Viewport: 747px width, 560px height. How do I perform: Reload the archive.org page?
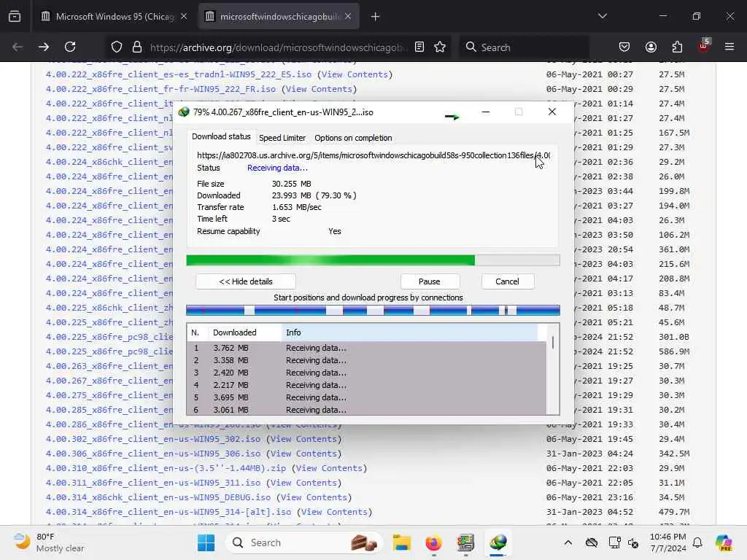coord(70,47)
